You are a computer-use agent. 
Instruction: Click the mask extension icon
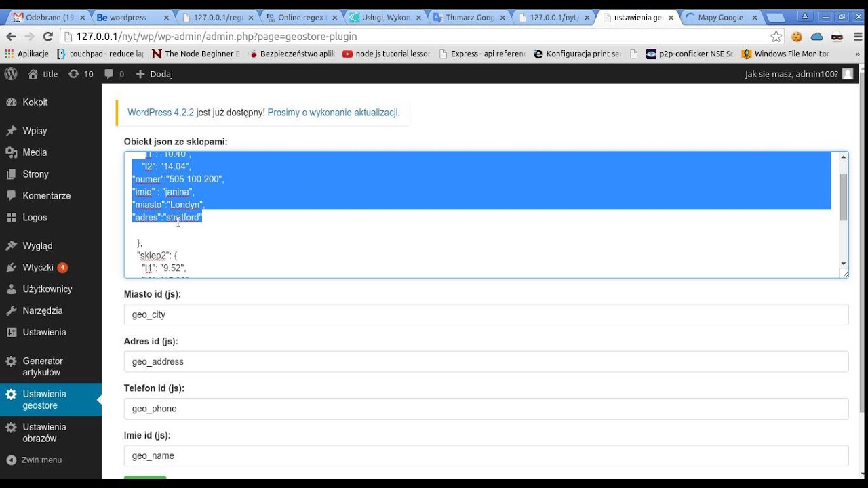coord(837,37)
